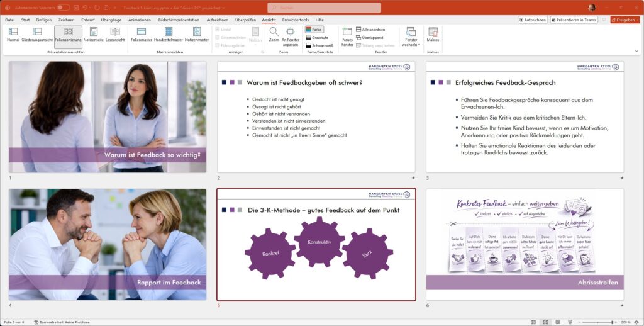644x326 pixels.
Task: Open Neues Fenster
Action: click(x=348, y=35)
